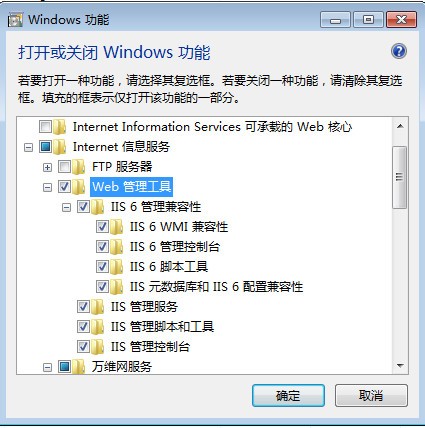Click the Windows 功能 title bar icon
Viewport: 425px width, 428px height.
pyautogui.click(x=15, y=20)
